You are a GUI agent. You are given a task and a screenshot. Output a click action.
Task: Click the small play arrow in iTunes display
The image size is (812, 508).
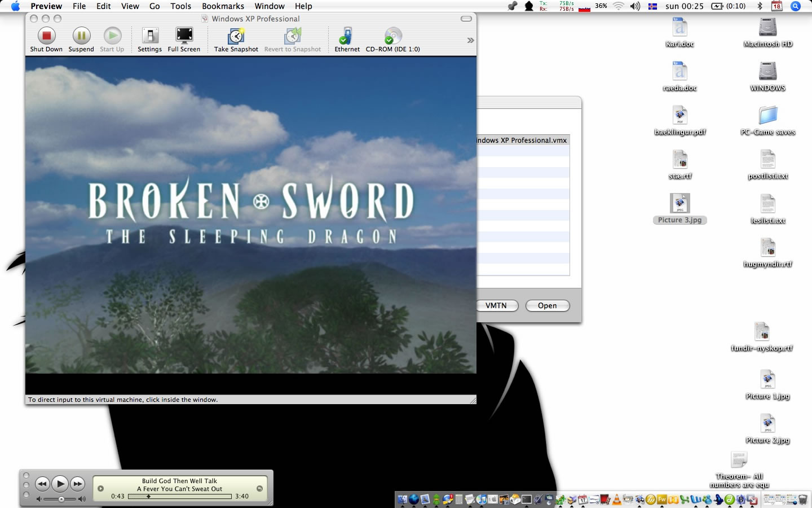100,489
